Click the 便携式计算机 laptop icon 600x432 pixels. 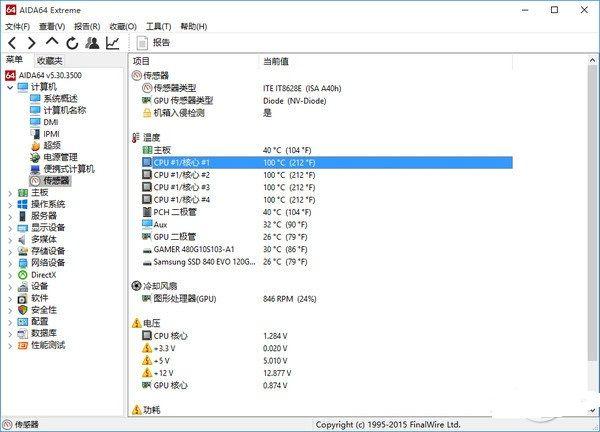[35, 169]
